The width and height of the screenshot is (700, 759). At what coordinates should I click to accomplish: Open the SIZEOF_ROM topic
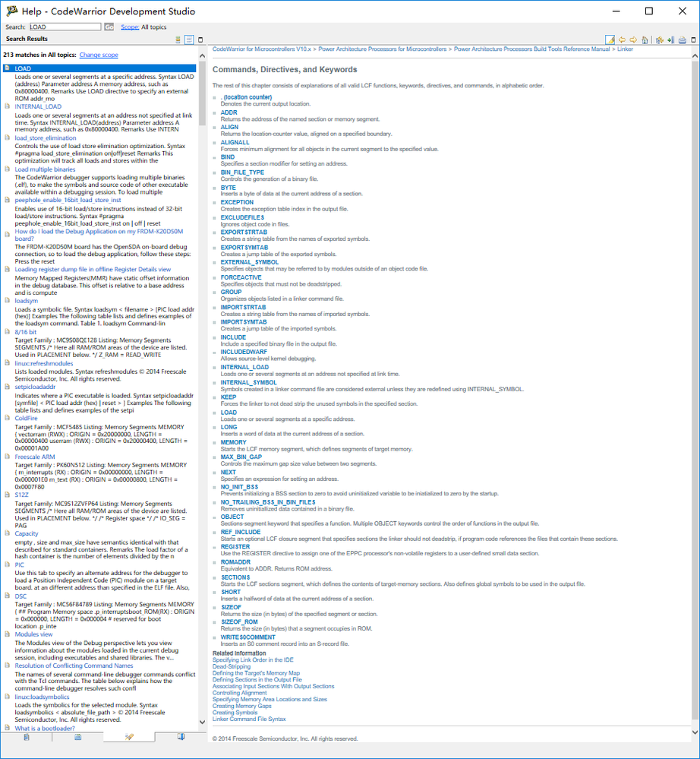click(x=239, y=622)
